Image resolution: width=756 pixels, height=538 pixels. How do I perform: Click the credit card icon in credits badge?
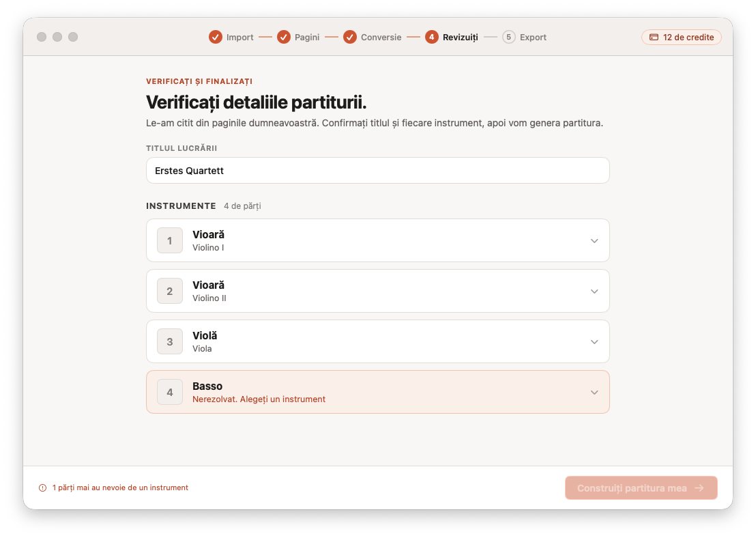(x=654, y=37)
